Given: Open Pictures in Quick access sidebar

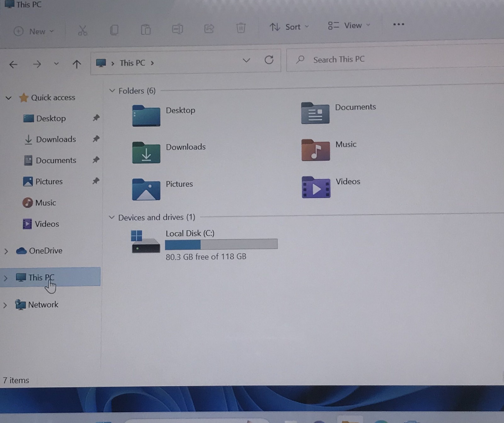Looking at the screenshot, I should (x=49, y=181).
